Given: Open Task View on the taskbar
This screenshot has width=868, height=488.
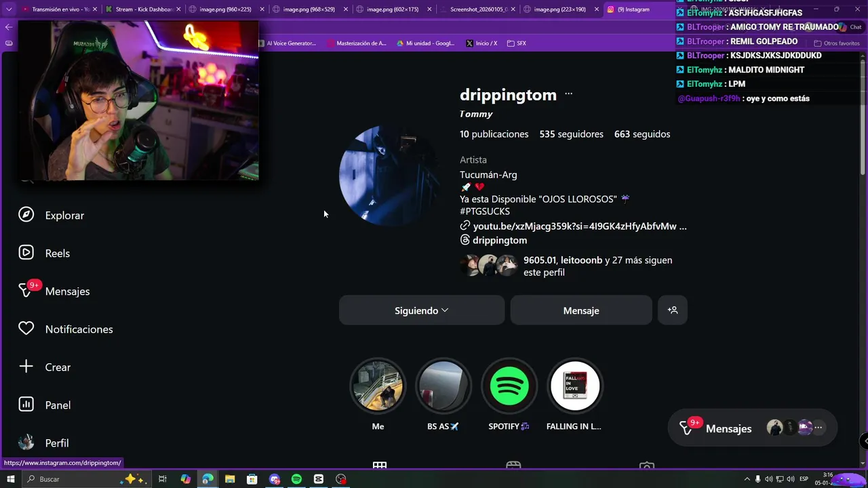Looking at the screenshot, I should coord(163,479).
